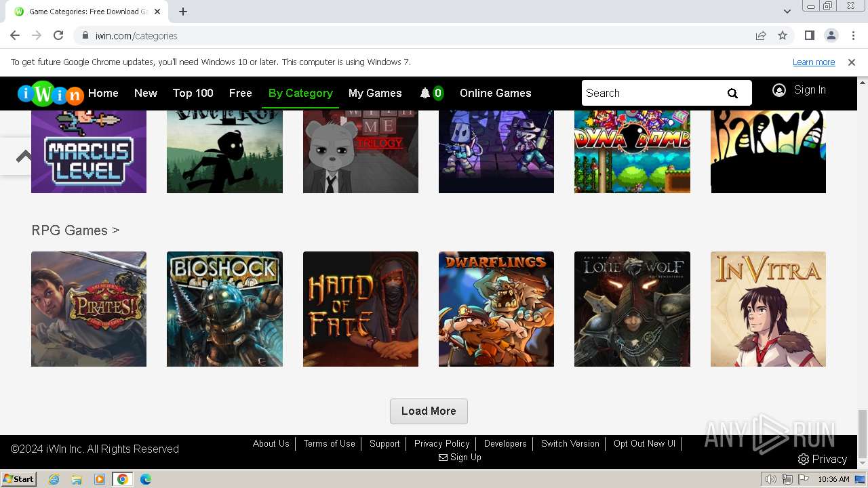The height and width of the screenshot is (488, 868).
Task: Open My Games nav item
Action: 375,94
